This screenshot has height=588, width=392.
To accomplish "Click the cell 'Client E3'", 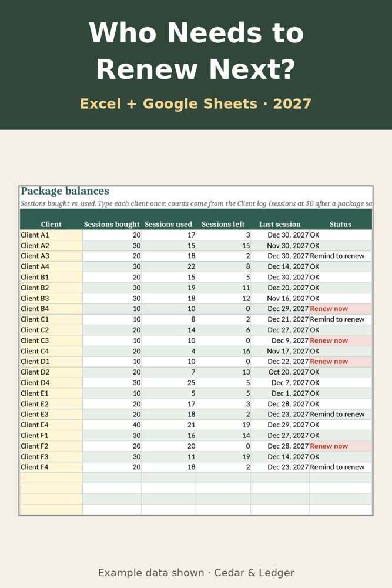I will tap(51, 414).
